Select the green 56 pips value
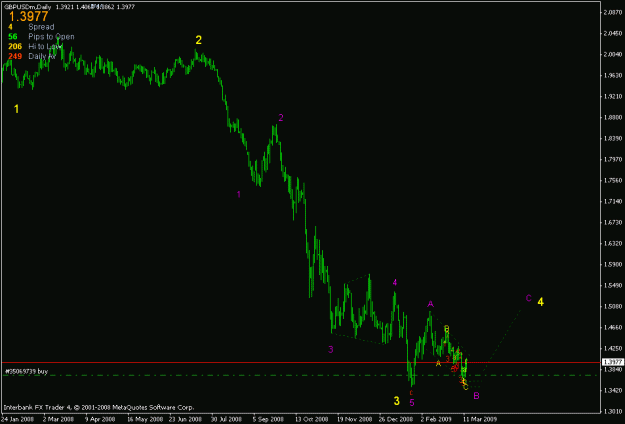 (13, 37)
